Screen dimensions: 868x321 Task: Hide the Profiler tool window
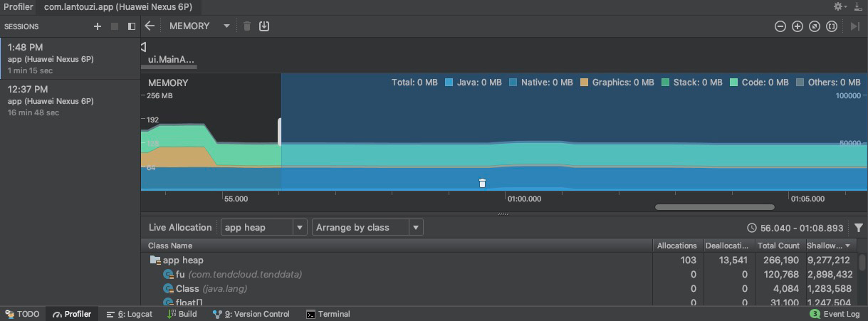(858, 6)
